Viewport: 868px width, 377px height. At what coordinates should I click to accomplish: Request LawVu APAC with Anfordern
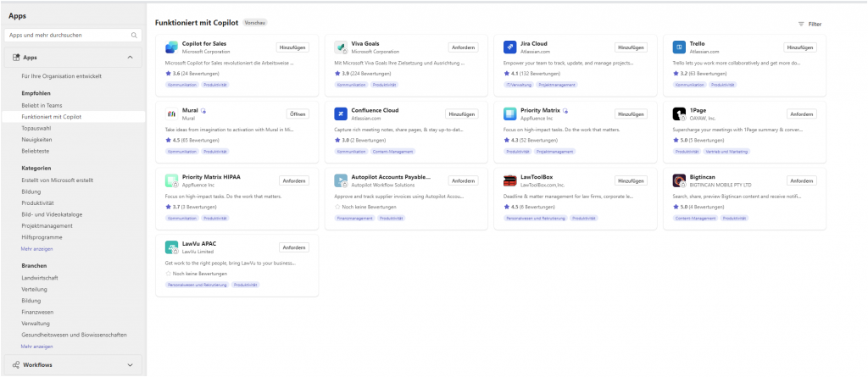(x=294, y=247)
